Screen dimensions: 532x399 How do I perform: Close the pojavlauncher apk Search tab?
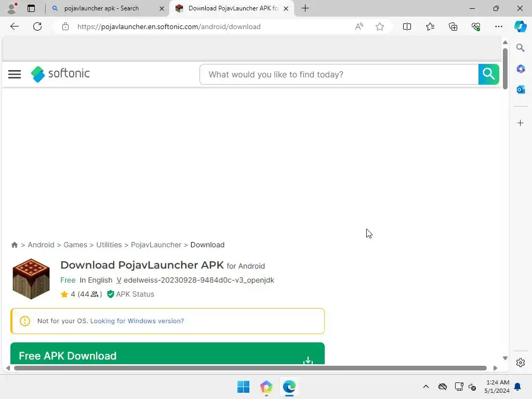point(162,8)
